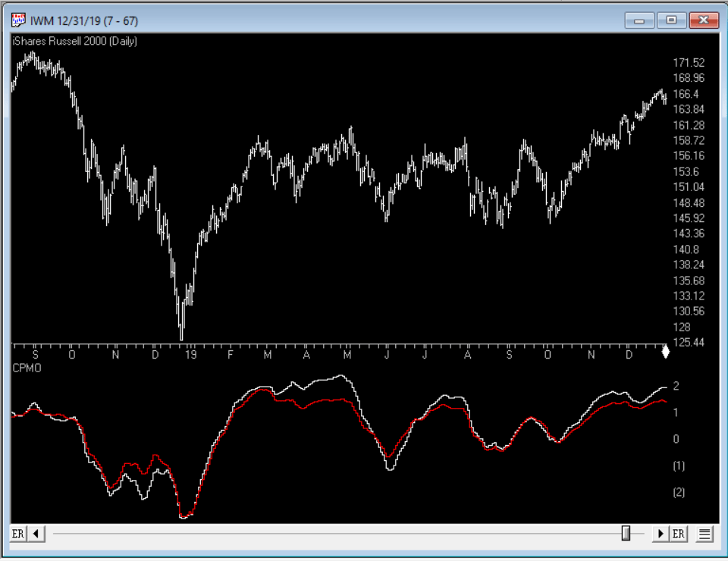This screenshot has width=728, height=561.
Task: Click the 125.44 price label
Action: click(x=689, y=343)
